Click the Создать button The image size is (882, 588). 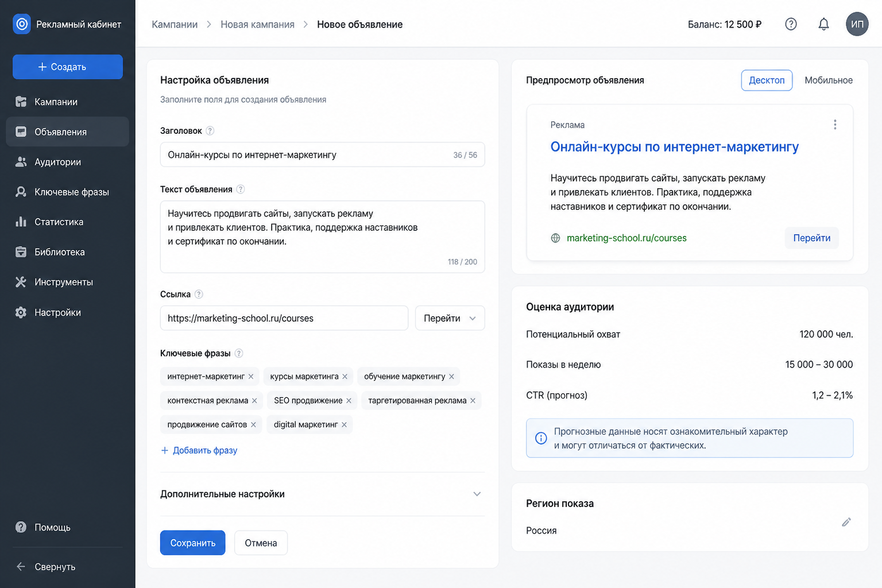[x=68, y=67]
